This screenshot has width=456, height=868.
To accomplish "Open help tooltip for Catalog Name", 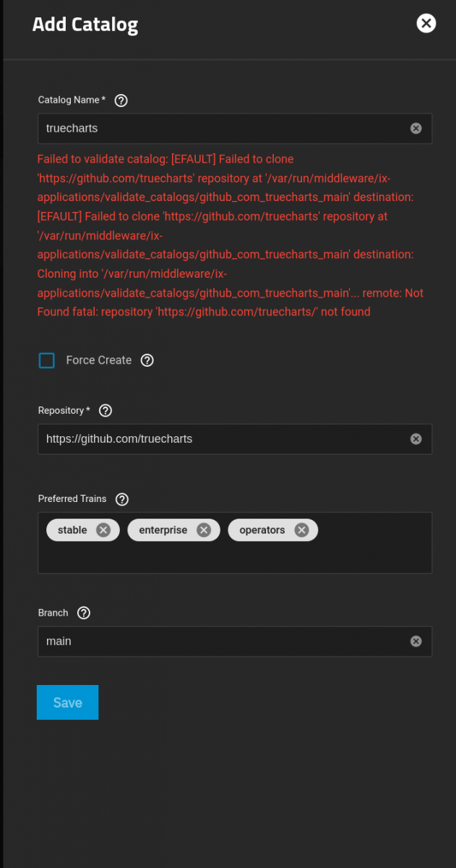I will point(121,101).
